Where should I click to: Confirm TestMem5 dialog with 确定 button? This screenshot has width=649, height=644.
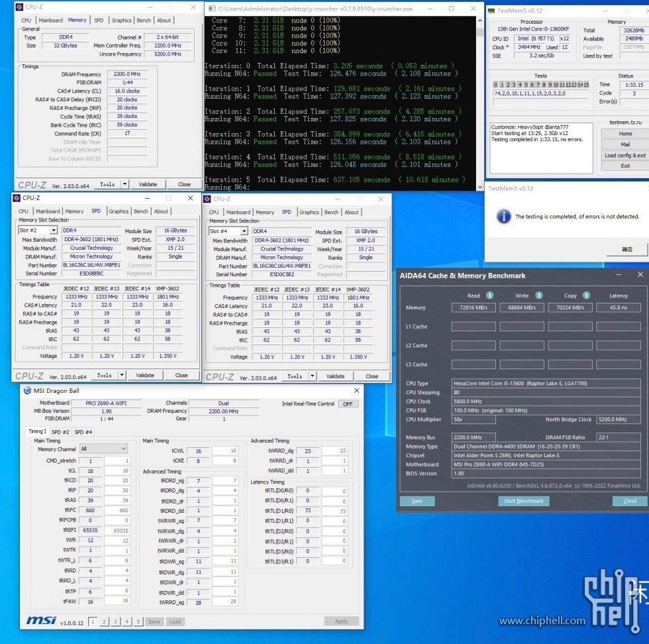point(628,249)
